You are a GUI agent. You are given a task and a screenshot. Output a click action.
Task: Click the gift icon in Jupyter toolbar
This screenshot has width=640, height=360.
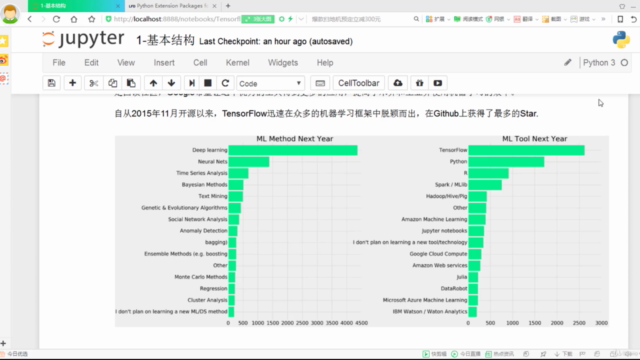[419, 83]
